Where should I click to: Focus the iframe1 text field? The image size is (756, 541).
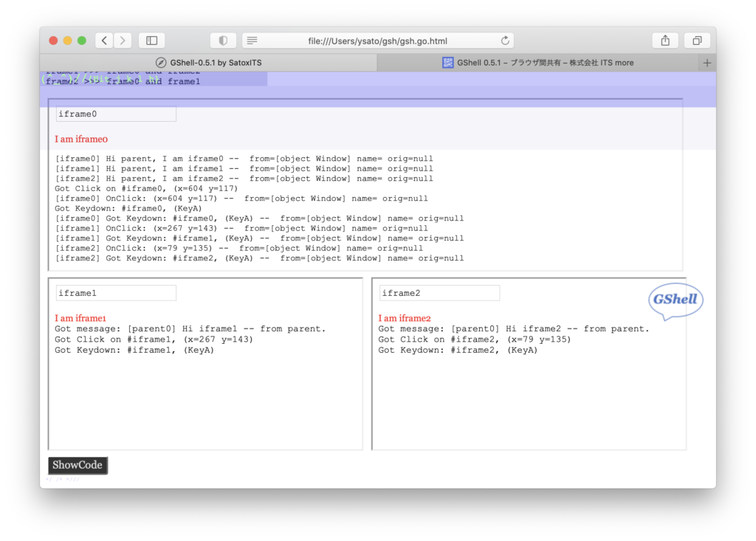click(x=116, y=293)
